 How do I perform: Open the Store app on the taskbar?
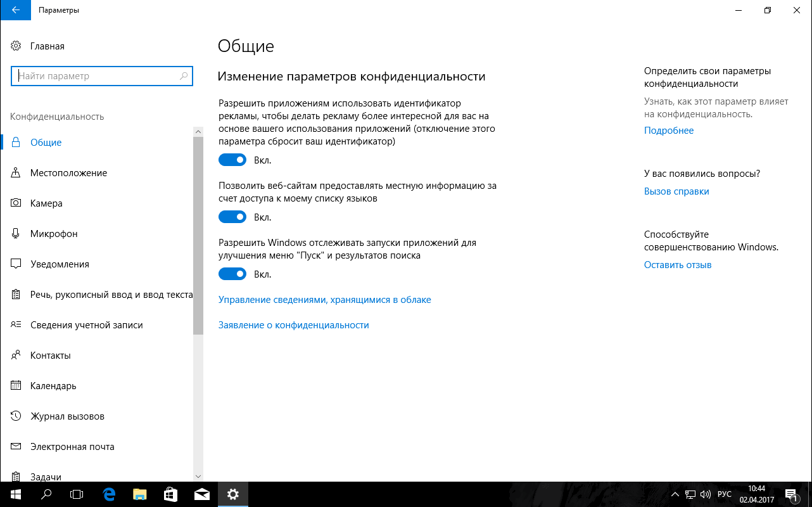(x=171, y=494)
